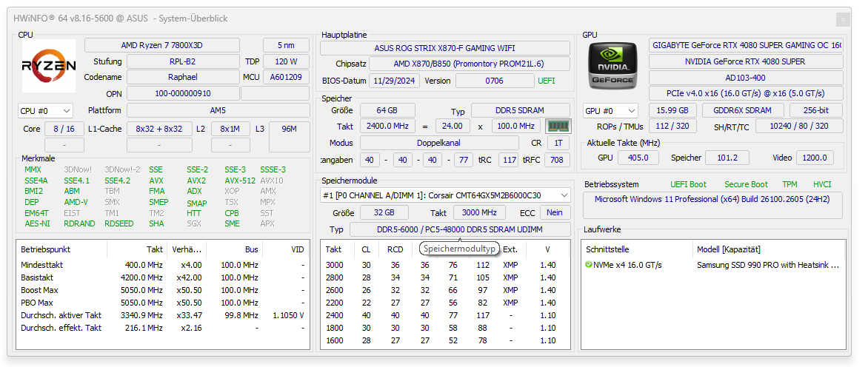Select the PBO Max row
Screen dimensions: 868x367
pos(163,303)
